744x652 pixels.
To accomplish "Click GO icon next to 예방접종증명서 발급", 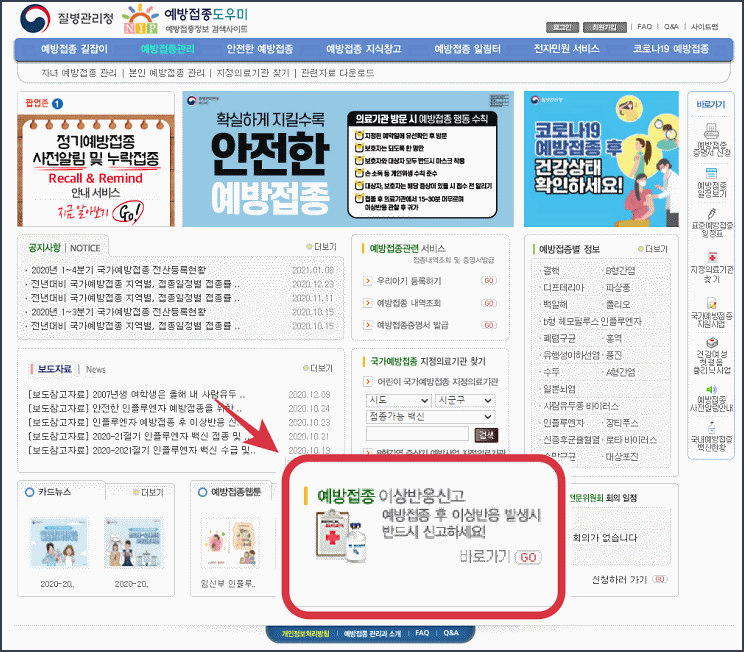I will [489, 325].
